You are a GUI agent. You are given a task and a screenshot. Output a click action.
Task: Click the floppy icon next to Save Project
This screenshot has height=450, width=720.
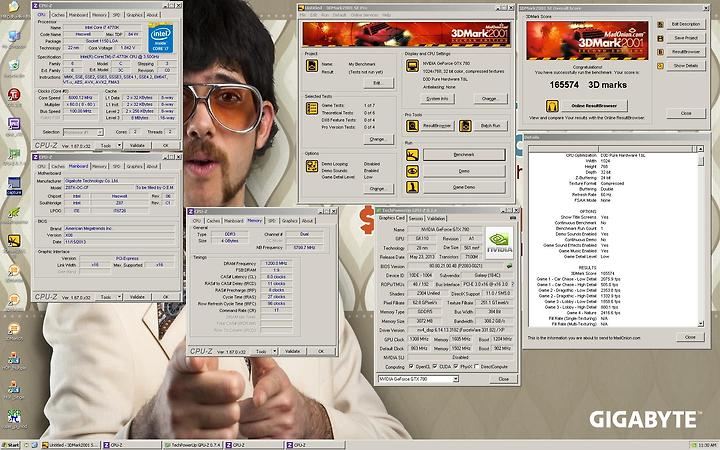point(660,38)
